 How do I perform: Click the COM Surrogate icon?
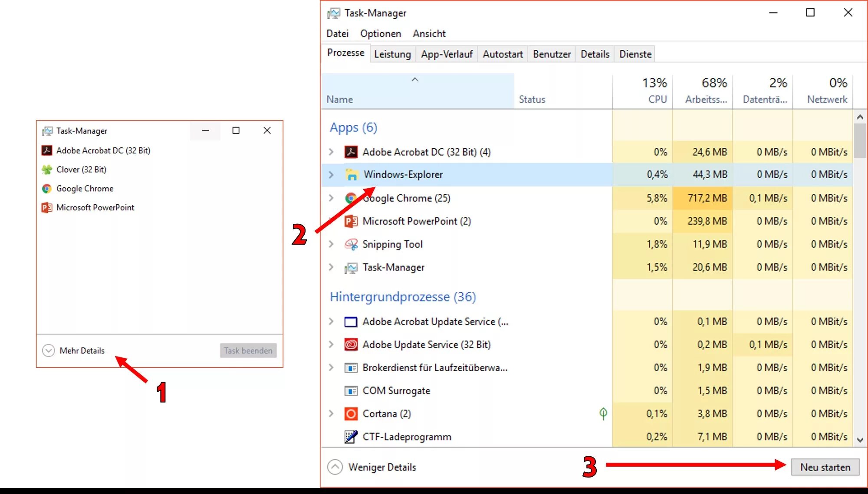point(351,391)
